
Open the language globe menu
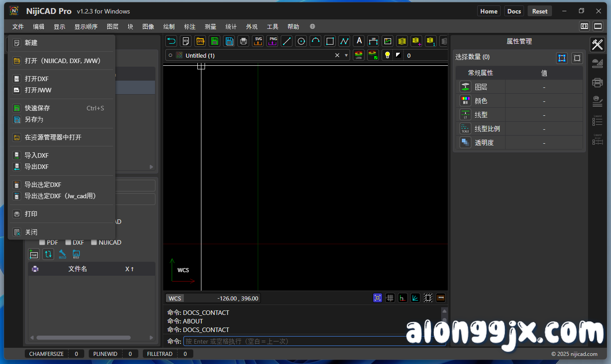coord(312,27)
